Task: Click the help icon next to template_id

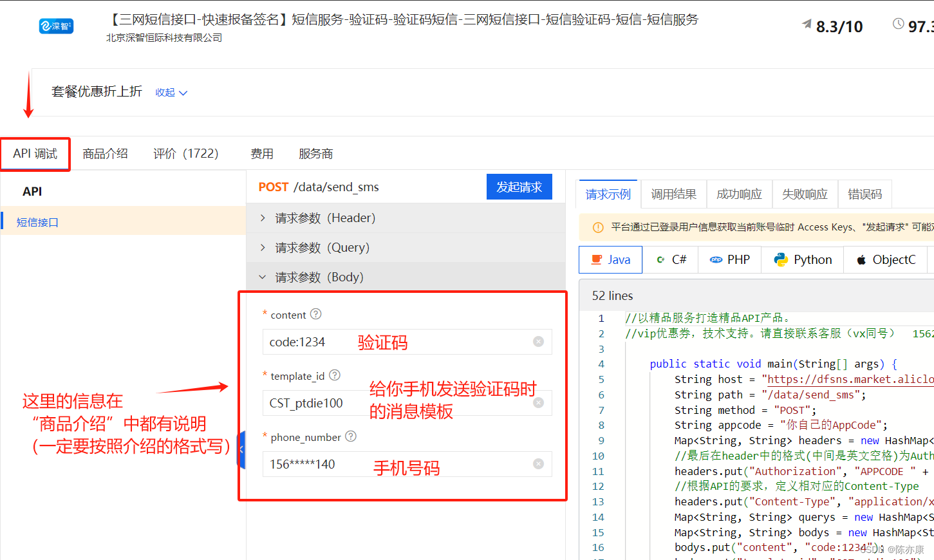Action: 335,375
